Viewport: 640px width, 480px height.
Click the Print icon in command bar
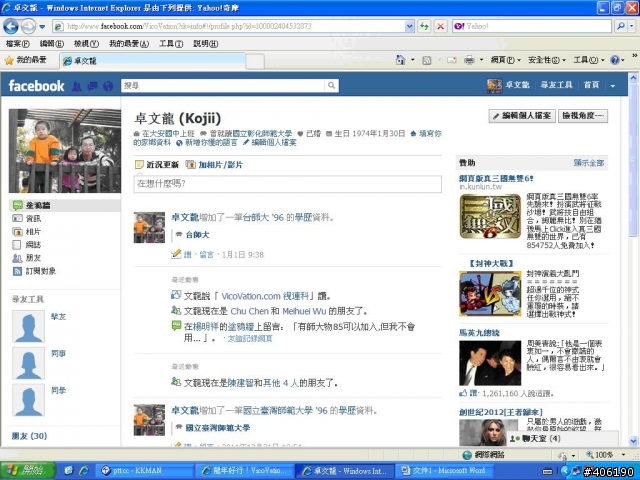pos(469,60)
